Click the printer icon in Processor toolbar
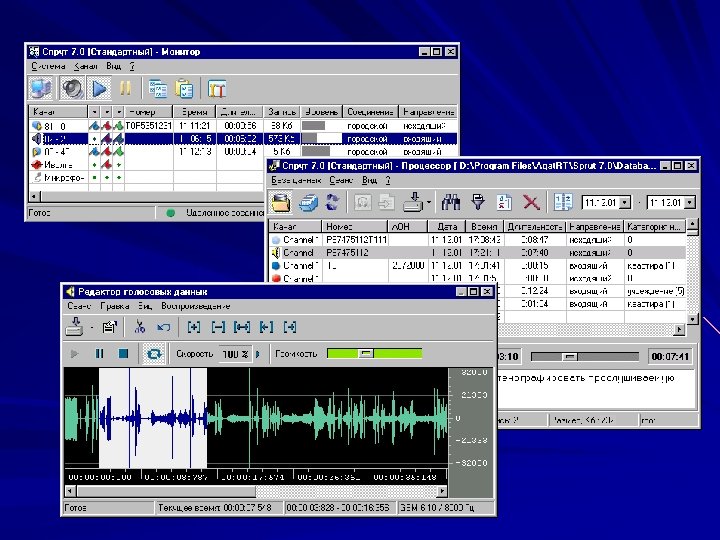 coord(308,202)
